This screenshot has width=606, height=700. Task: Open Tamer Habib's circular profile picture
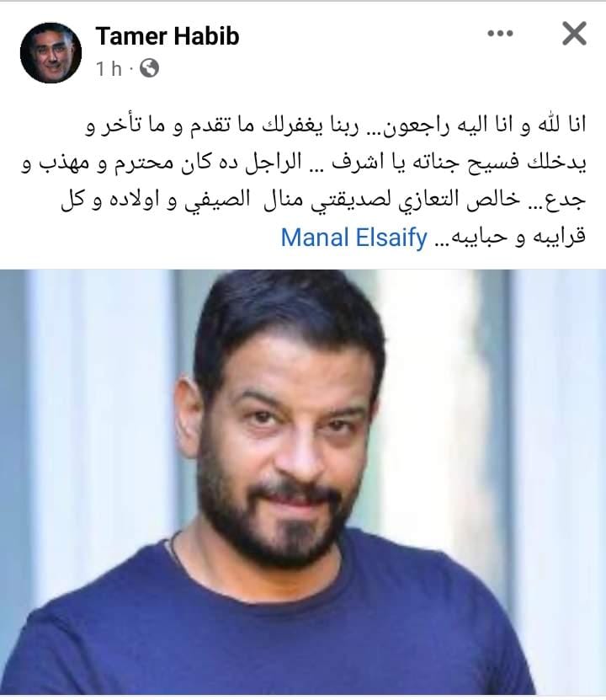click(x=50, y=53)
